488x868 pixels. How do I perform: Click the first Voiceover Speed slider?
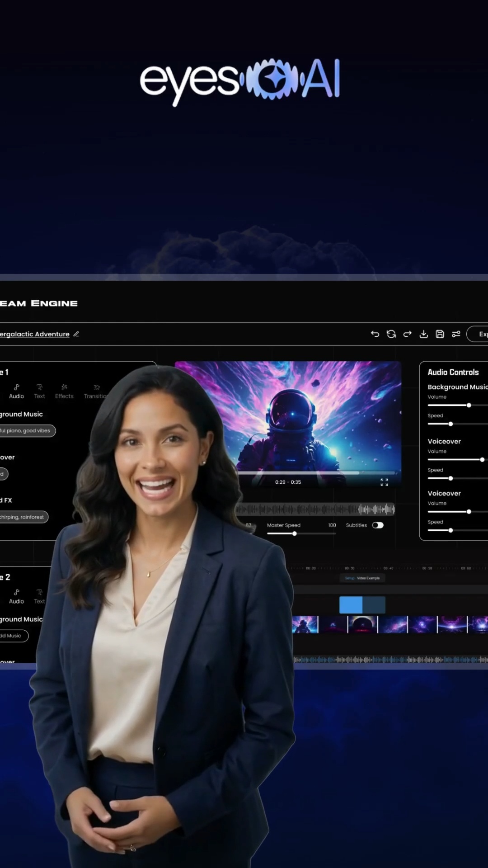(458, 478)
